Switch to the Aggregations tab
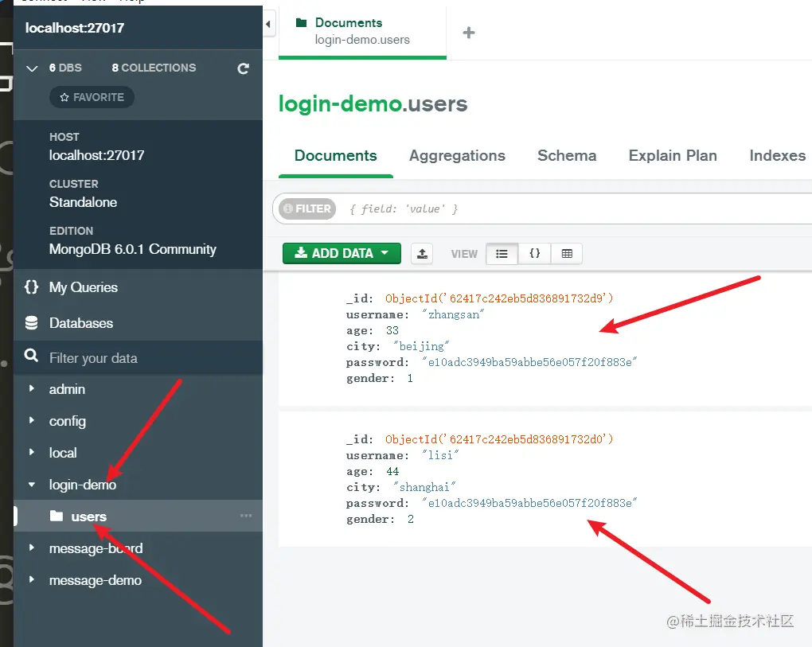Viewport: 812px width, 647px height. [457, 155]
